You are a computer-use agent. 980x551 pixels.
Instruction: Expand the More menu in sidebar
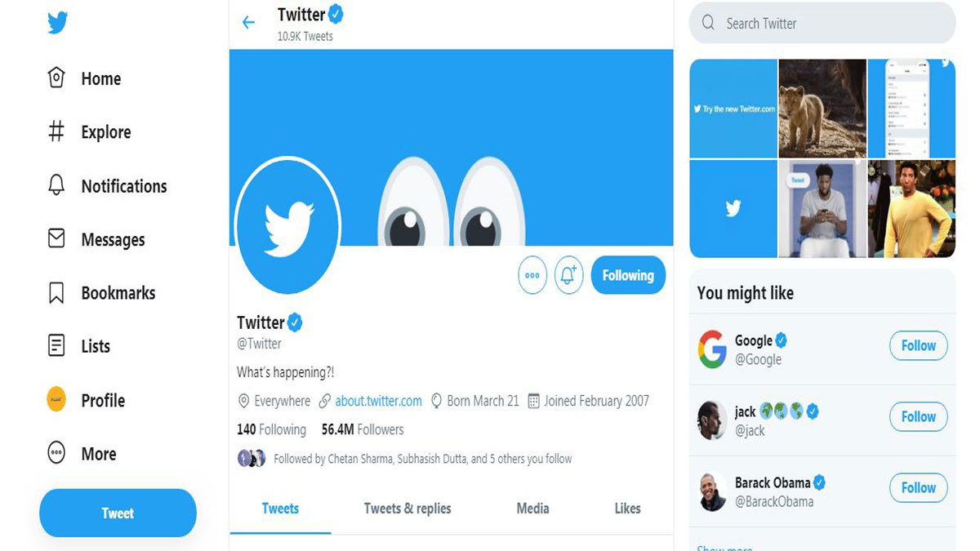[82, 454]
